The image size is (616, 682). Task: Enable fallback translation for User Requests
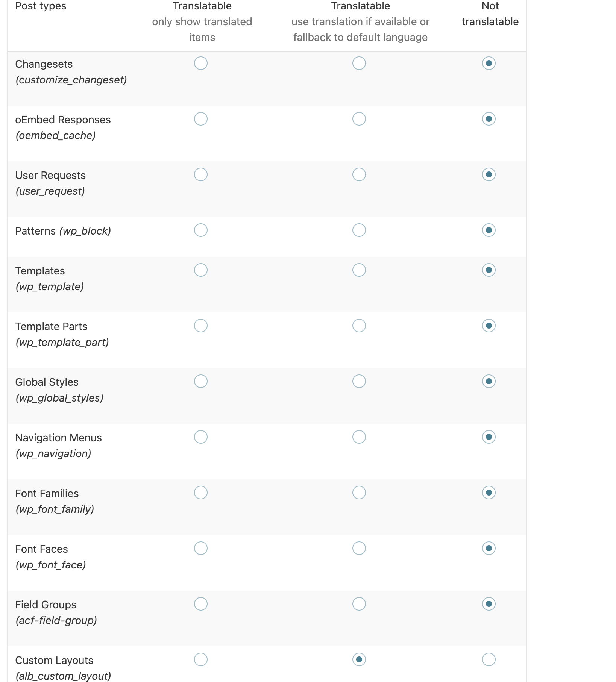[x=359, y=174]
